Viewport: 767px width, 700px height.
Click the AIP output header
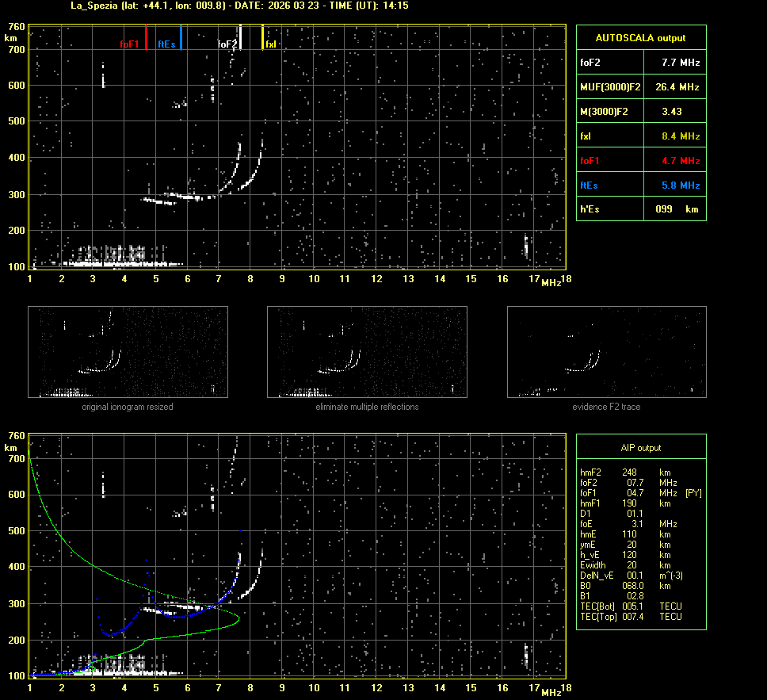pos(640,448)
